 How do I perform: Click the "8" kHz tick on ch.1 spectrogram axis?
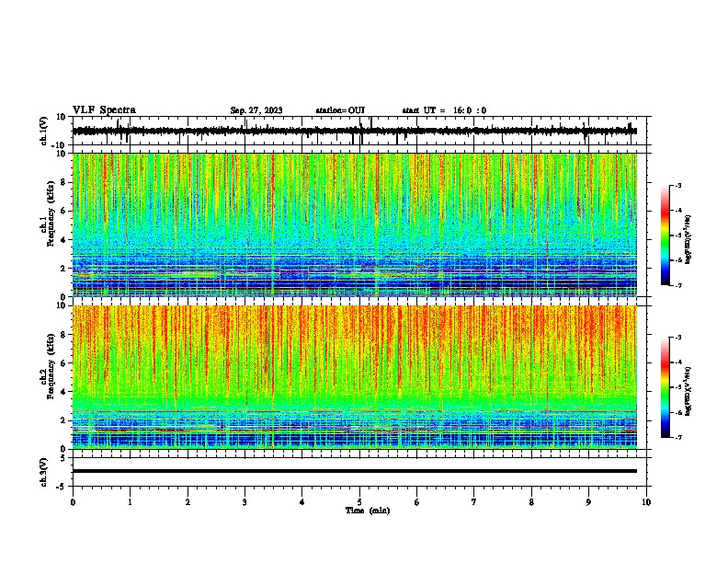pos(63,182)
